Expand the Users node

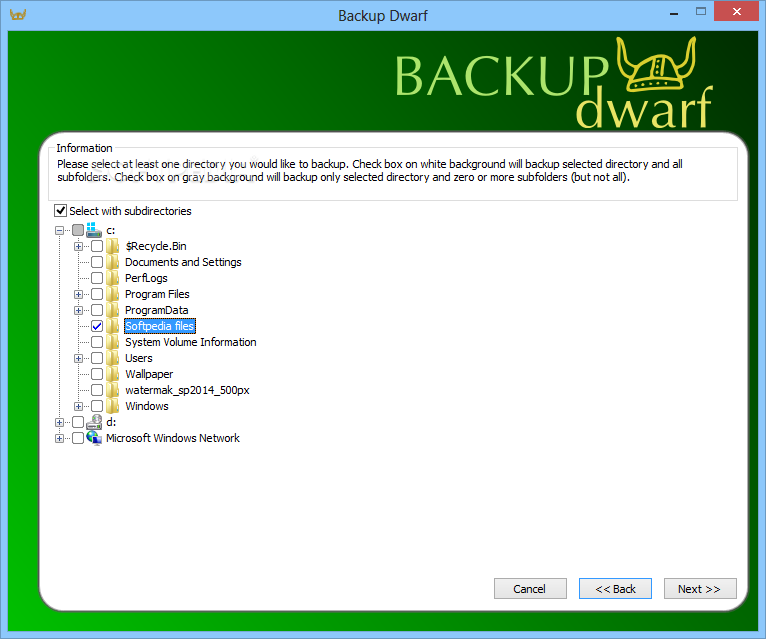pos(78,358)
